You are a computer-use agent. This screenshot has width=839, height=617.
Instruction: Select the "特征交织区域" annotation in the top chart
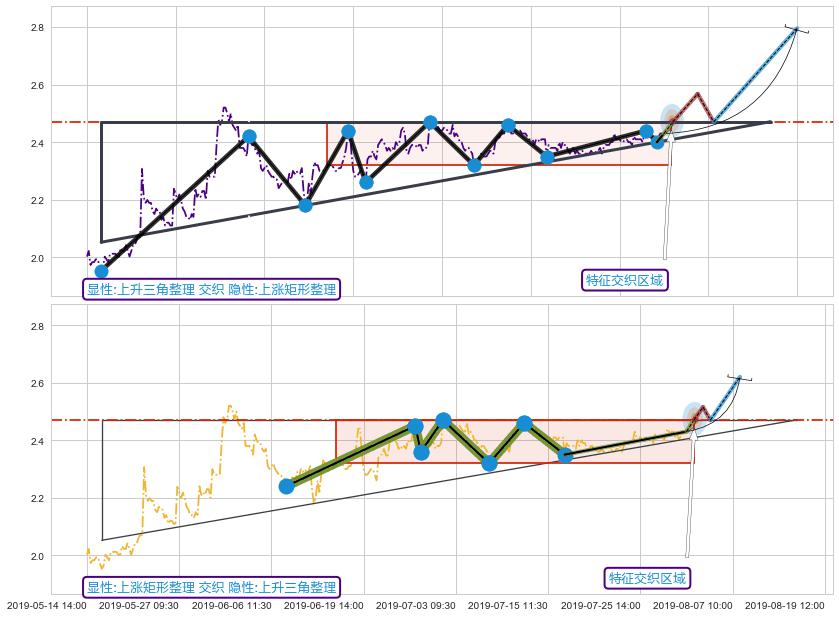pyautogui.click(x=624, y=280)
